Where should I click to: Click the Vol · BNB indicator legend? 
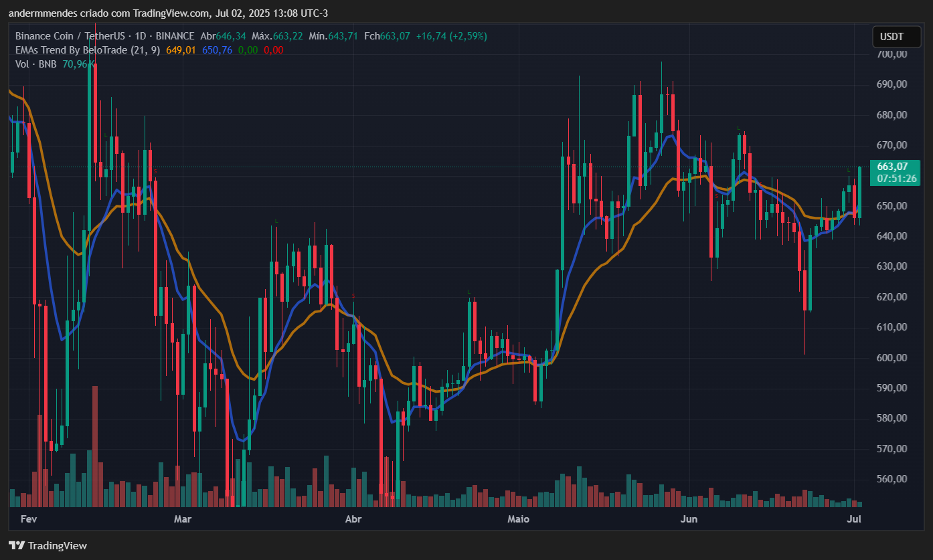coord(37,64)
